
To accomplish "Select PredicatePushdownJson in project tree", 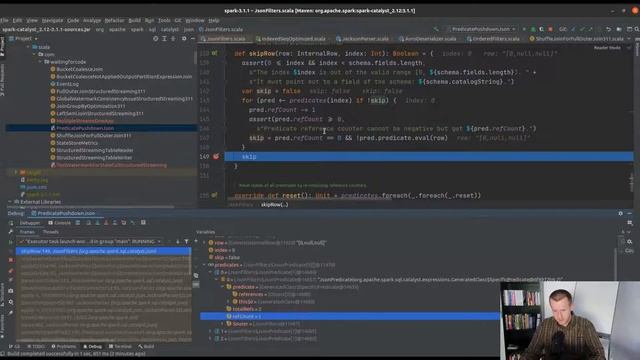I will [x=85, y=128].
